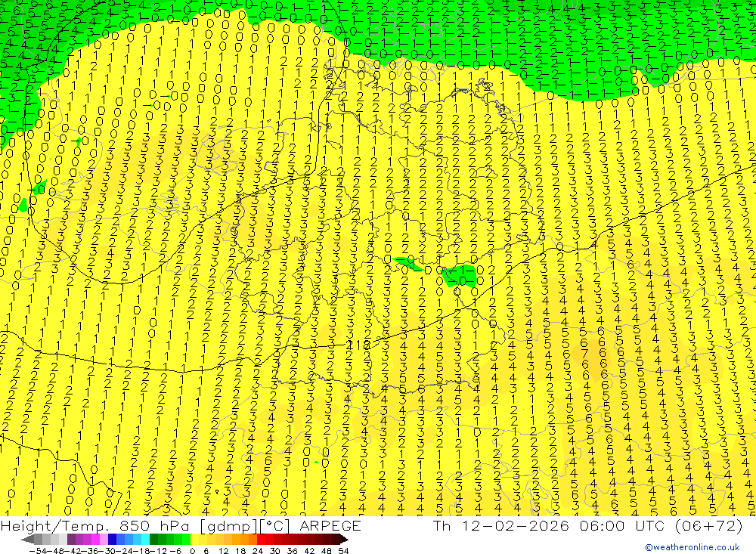Pick the bright red swatch at 24

(x=261, y=540)
